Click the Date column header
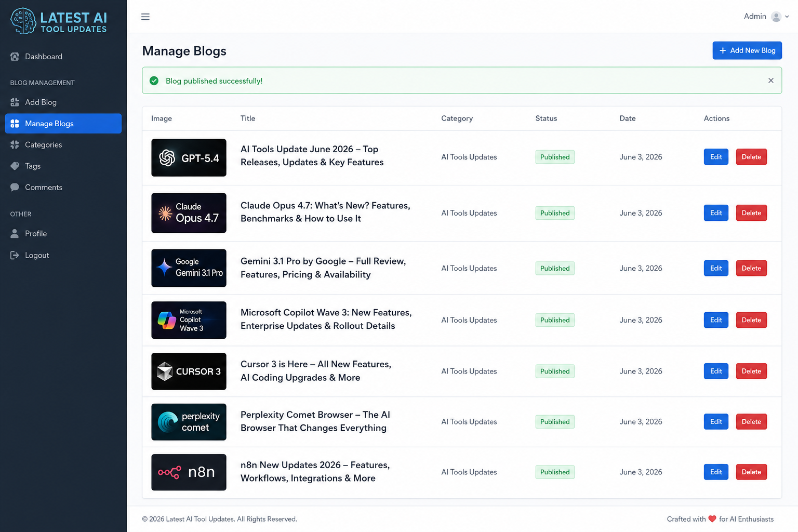The image size is (798, 532). tap(628, 118)
